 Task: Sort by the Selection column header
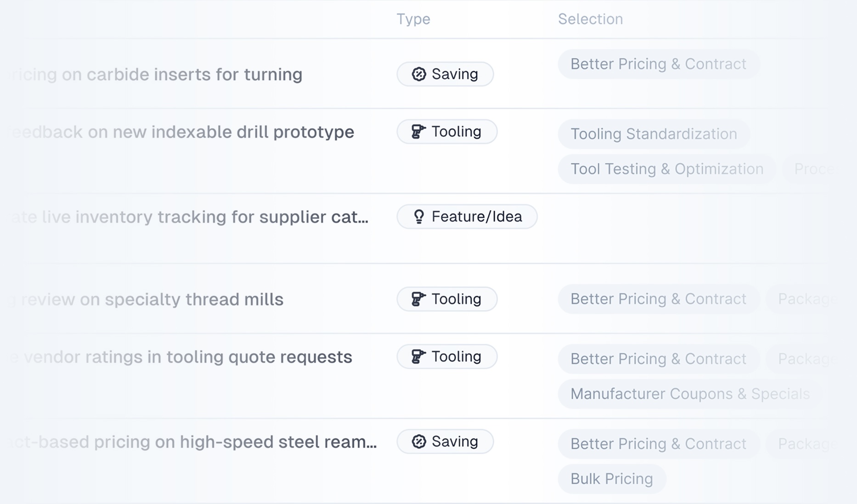click(590, 19)
